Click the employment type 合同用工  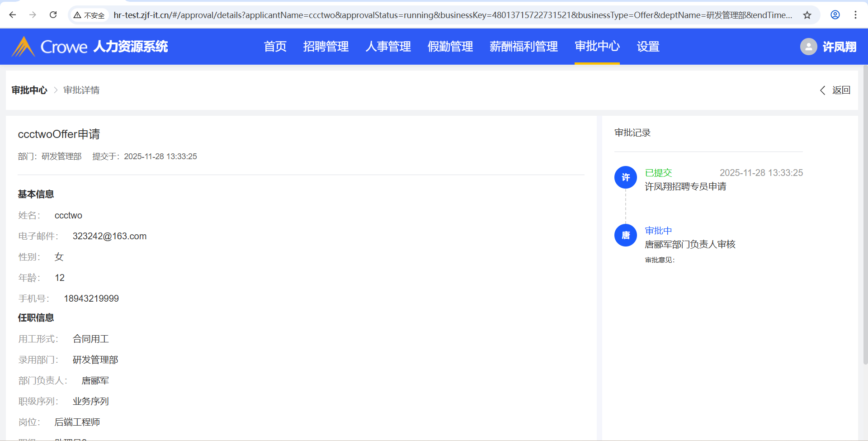point(91,339)
